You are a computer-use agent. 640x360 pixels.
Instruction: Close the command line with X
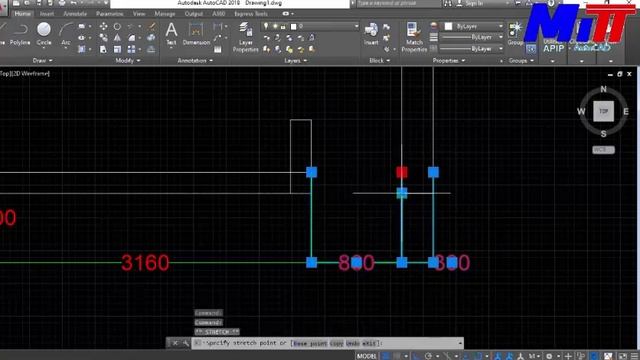(175, 343)
